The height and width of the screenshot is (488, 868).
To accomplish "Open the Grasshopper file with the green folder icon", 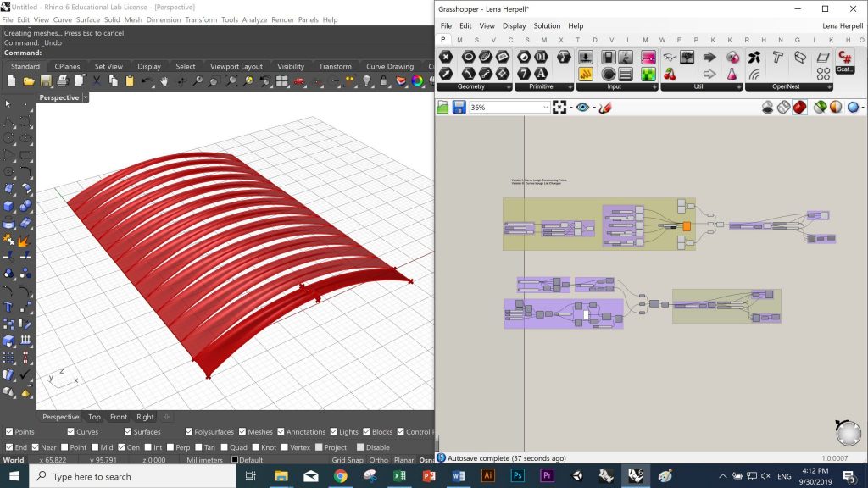I will (442, 108).
